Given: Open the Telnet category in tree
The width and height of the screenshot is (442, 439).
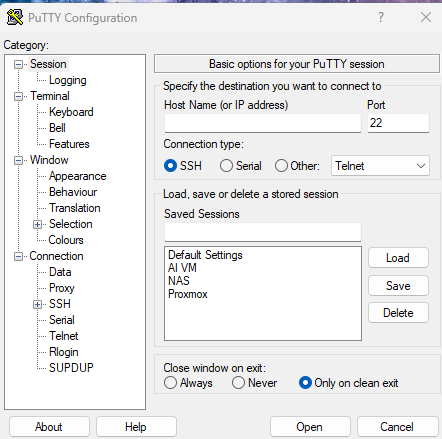Looking at the screenshot, I should point(64,336).
